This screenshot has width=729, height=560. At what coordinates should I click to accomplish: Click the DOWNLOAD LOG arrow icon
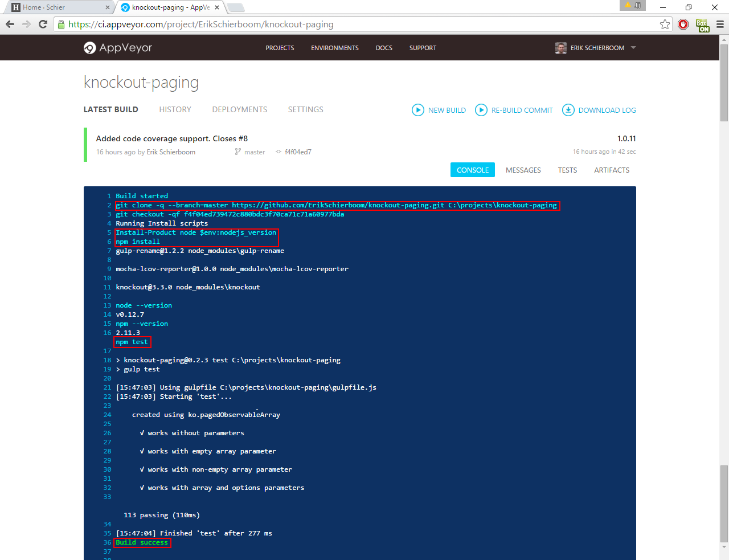tap(568, 110)
